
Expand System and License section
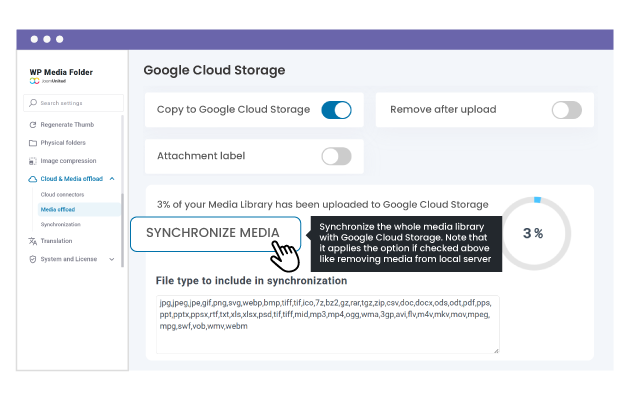pos(112,259)
